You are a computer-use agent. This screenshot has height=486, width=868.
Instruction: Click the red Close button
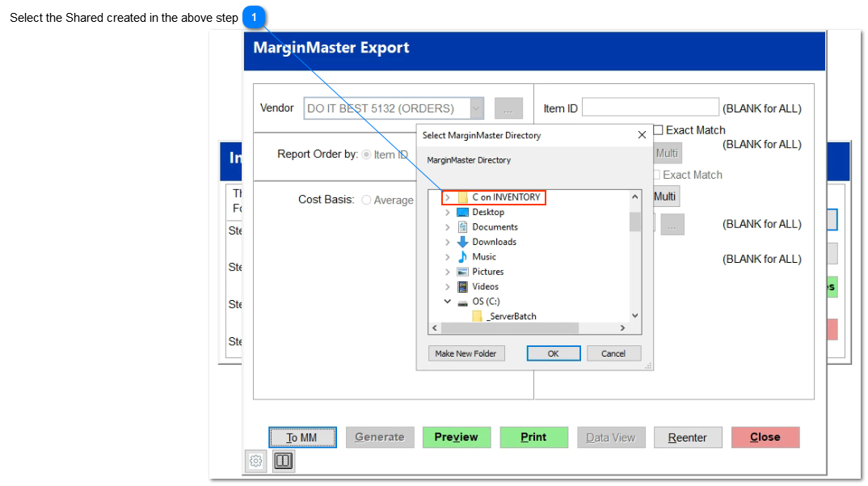[x=765, y=437]
